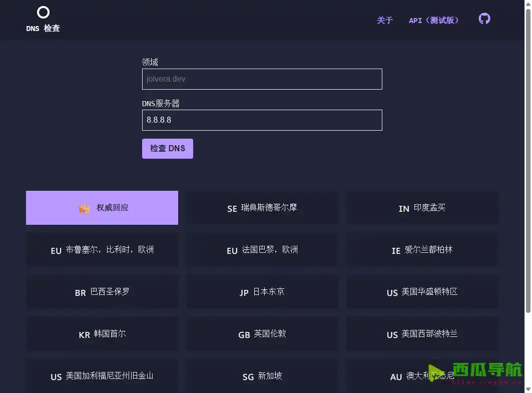Select the US 美国华盛顿特区 server tile

[x=422, y=292]
